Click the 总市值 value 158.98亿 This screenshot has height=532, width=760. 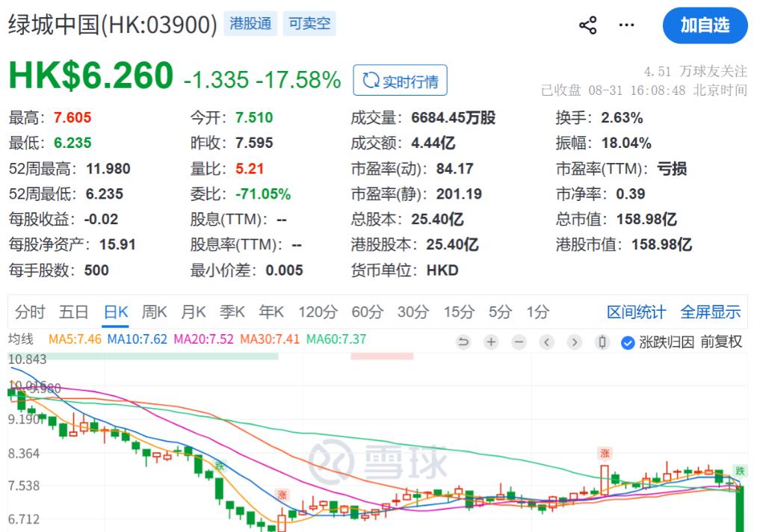point(646,220)
